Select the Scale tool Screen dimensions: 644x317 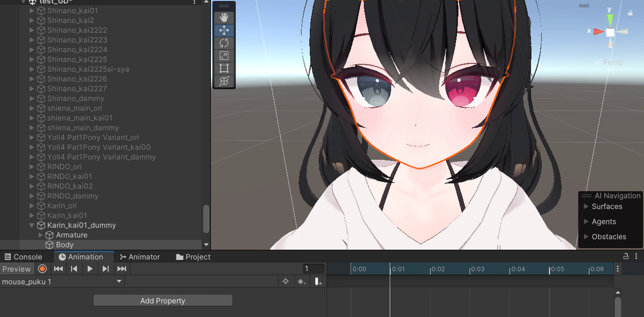[224, 56]
